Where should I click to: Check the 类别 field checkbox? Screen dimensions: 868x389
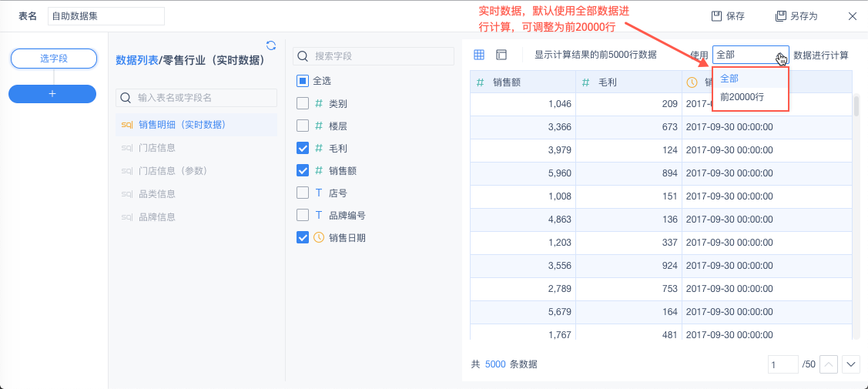[303, 103]
